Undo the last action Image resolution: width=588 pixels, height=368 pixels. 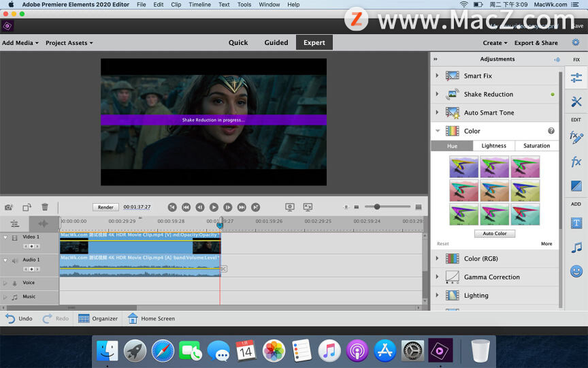(19, 318)
